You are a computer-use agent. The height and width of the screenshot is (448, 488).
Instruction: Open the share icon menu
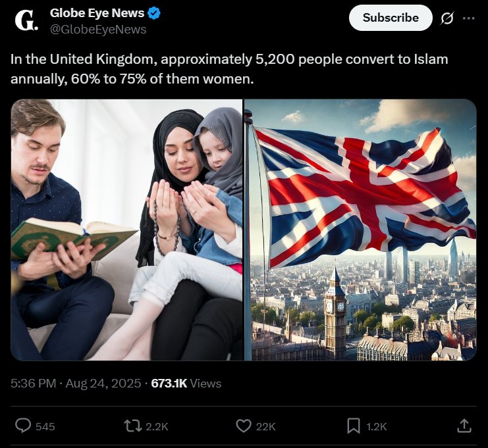click(464, 426)
